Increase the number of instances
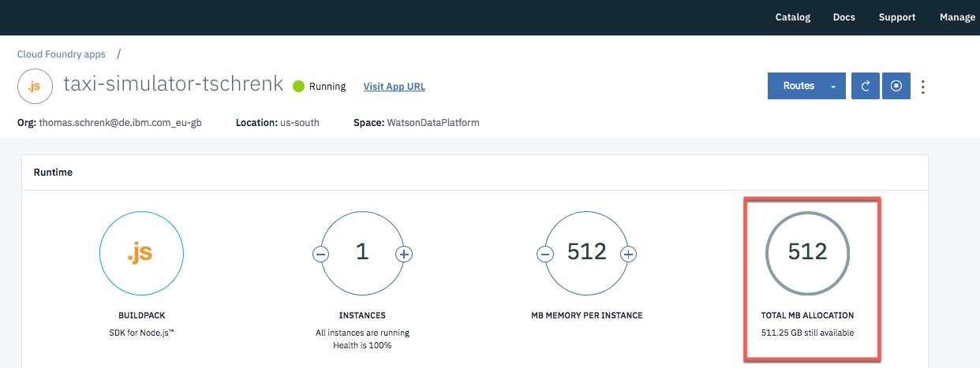 pyautogui.click(x=404, y=254)
